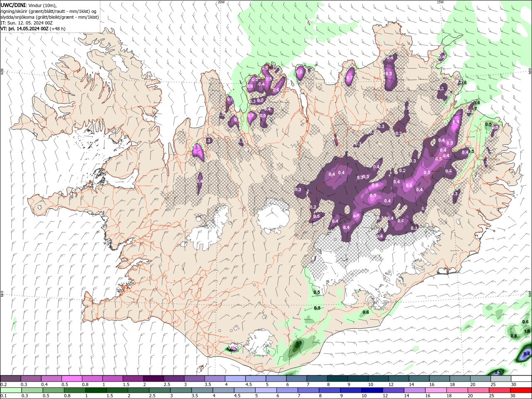The width and height of the screenshot is (532, 399).
Task: Pick the bright red swatch ending the lower legend
Action: (521, 390)
